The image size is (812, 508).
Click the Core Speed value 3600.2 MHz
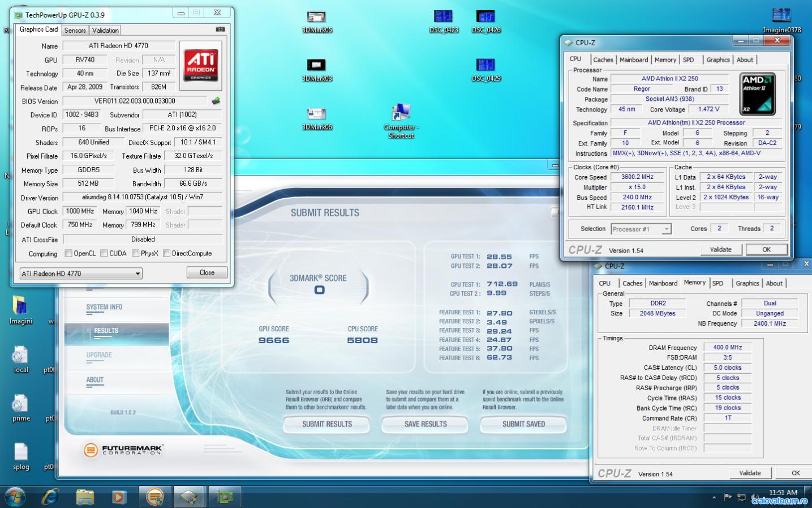coord(637,177)
